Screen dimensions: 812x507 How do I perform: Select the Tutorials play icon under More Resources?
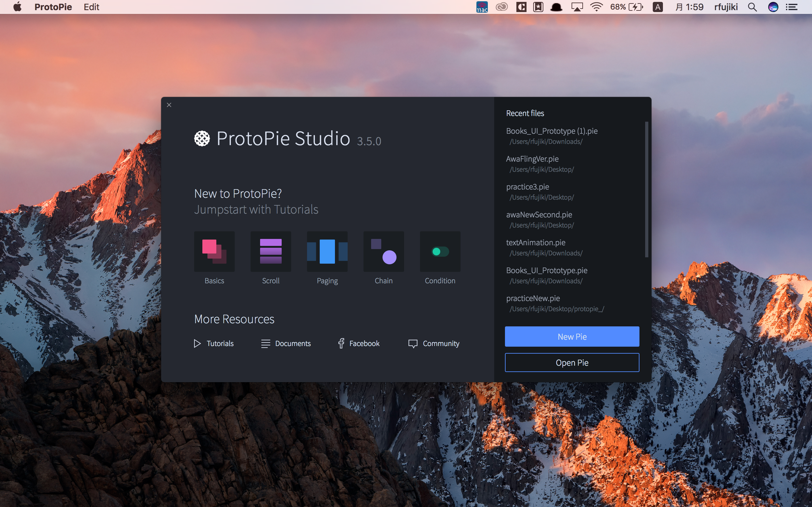(x=197, y=343)
